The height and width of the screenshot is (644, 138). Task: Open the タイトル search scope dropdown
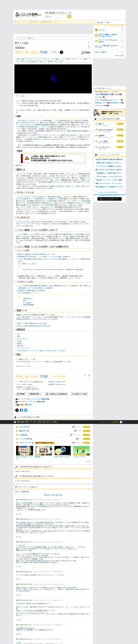click(x=65, y=13)
